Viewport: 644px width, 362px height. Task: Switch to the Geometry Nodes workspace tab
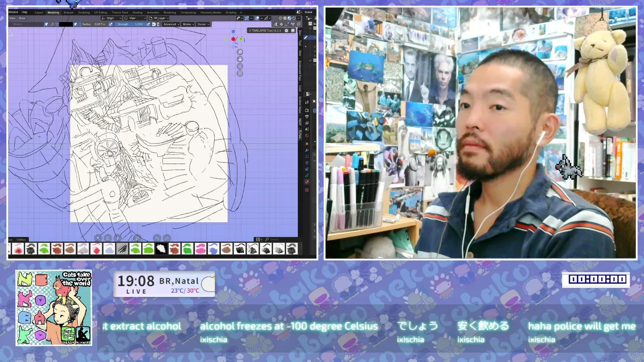(211, 13)
